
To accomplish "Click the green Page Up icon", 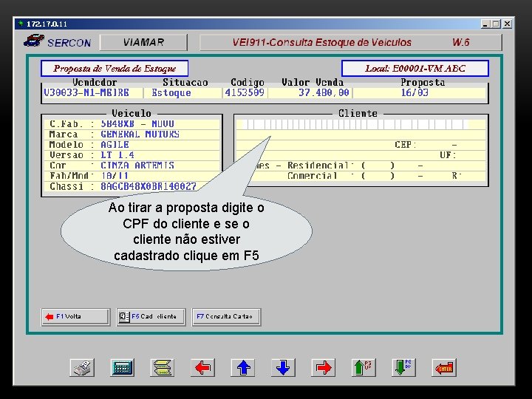I will click(x=364, y=367).
